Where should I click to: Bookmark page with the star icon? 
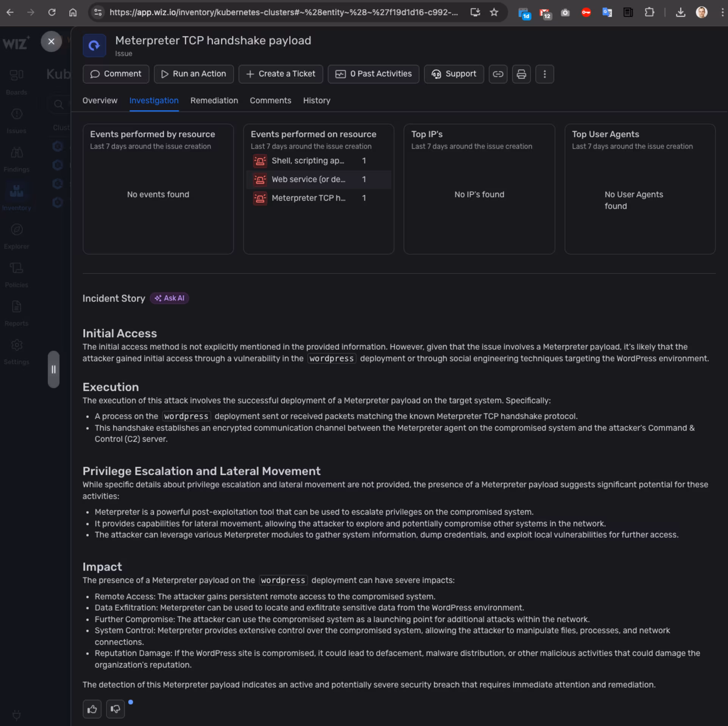tap(494, 12)
